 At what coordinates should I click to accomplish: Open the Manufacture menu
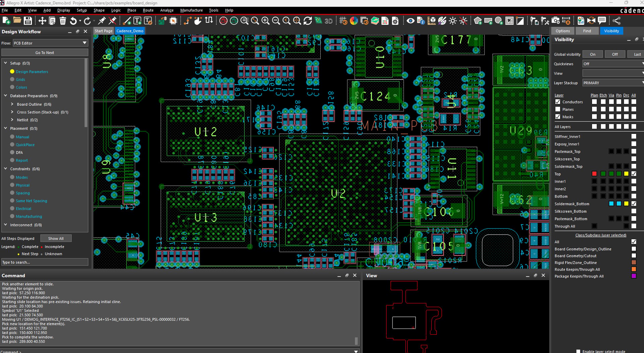click(192, 10)
